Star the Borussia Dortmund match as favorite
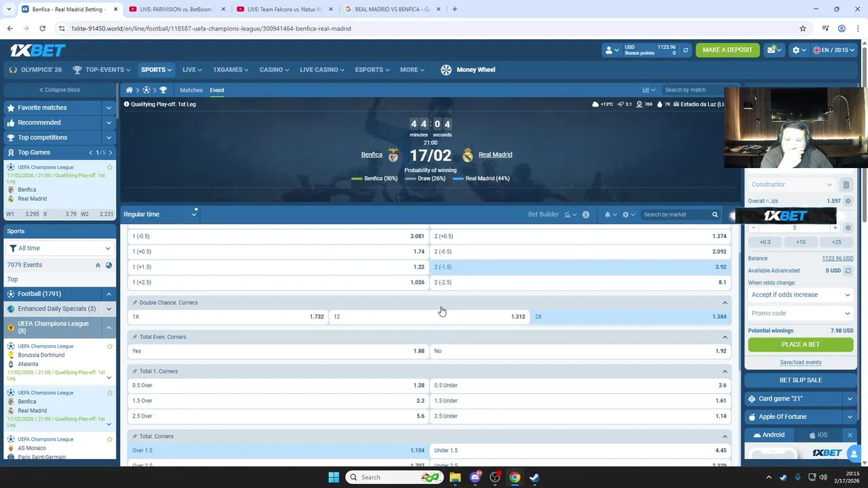The height and width of the screenshot is (488, 868). (110, 346)
